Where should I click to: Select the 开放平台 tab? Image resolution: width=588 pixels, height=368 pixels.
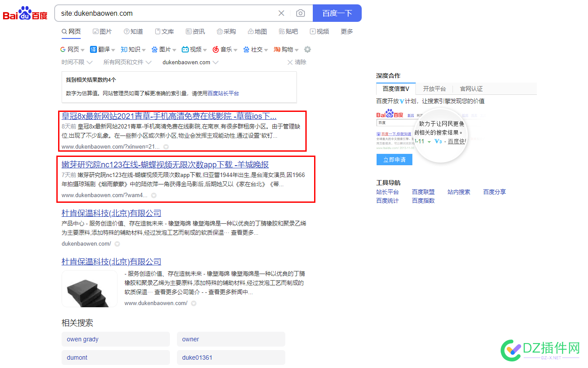(x=434, y=89)
